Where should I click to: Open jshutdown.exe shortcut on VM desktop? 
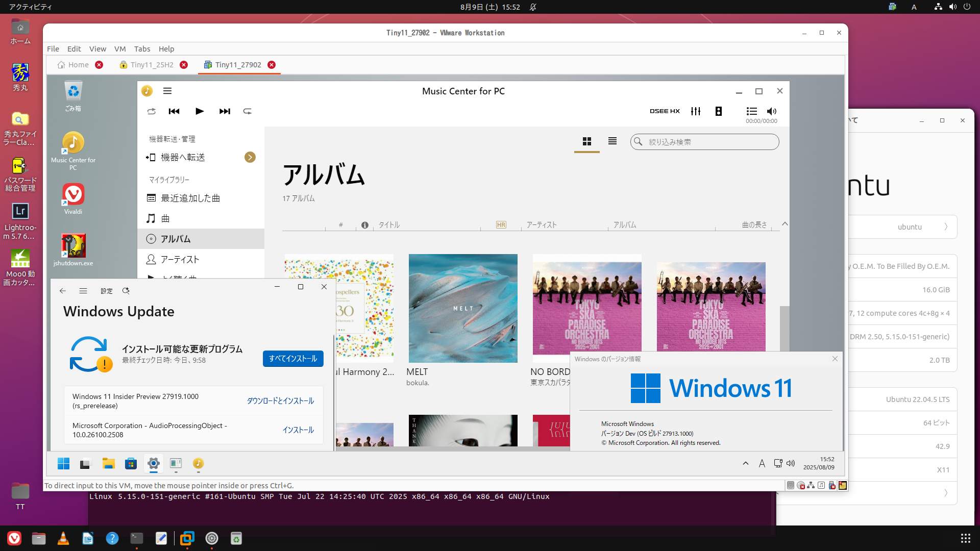pyautogui.click(x=73, y=250)
